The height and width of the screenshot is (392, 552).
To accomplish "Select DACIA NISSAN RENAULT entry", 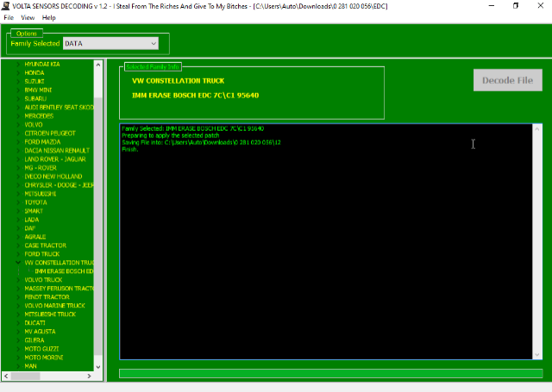I will 57,151.
